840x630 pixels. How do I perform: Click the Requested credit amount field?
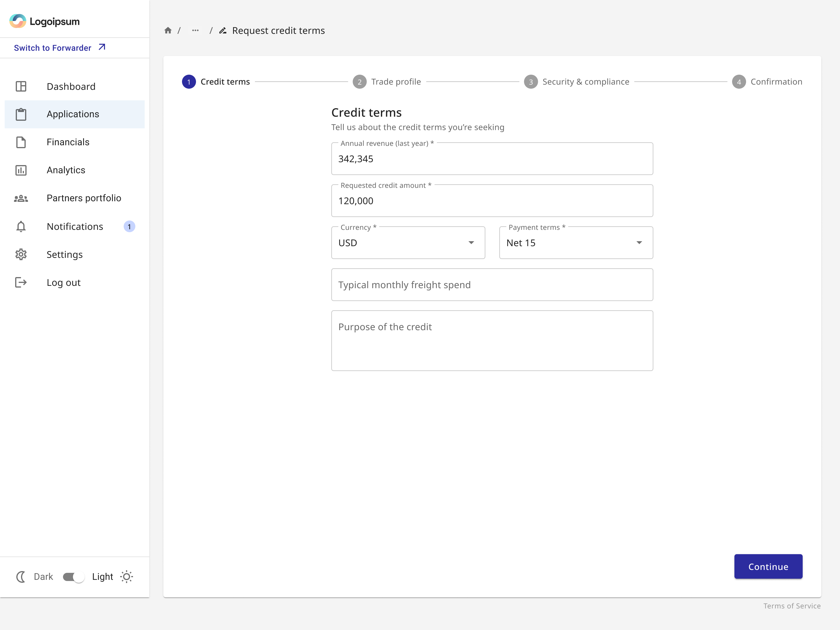pyautogui.click(x=492, y=201)
